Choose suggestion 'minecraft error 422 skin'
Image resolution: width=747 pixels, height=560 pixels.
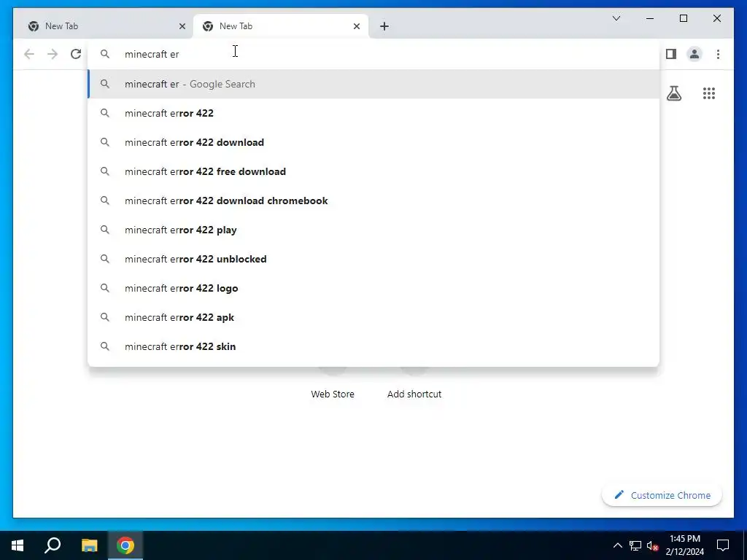pos(373,346)
